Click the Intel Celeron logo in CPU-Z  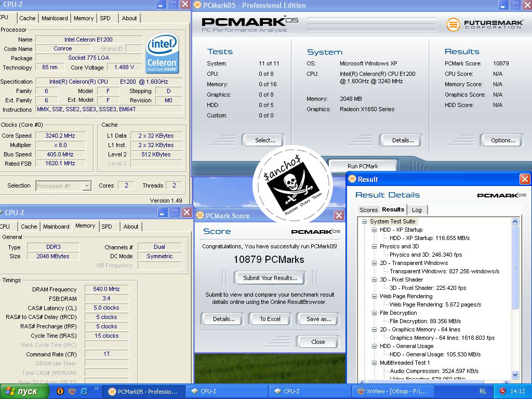coord(162,53)
